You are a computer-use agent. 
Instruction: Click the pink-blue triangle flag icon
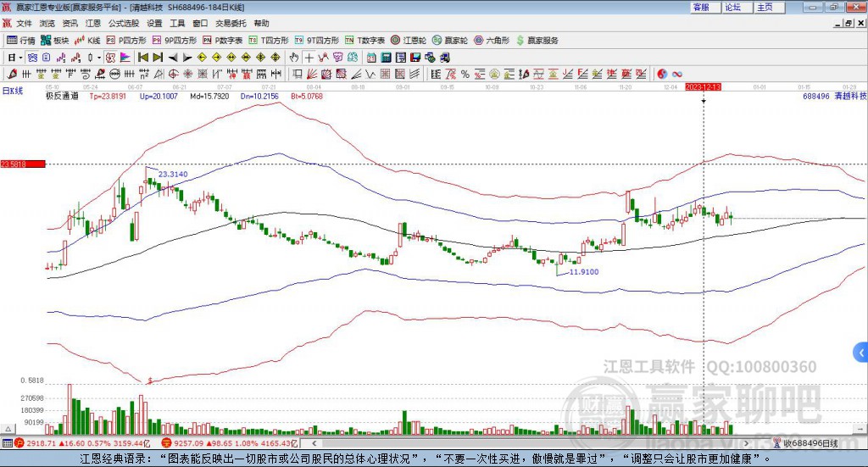click(x=125, y=58)
